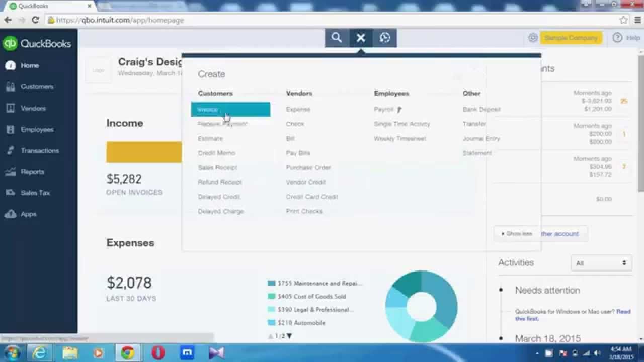
Task: Open Payroll under Employees
Action: point(384,109)
